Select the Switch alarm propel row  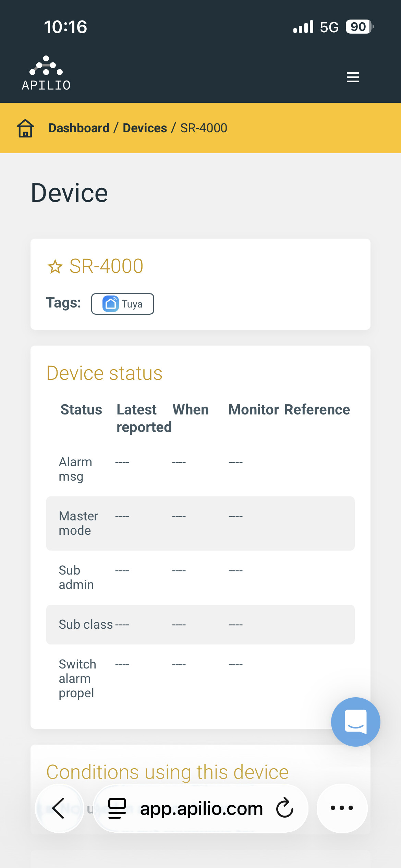coord(200,678)
